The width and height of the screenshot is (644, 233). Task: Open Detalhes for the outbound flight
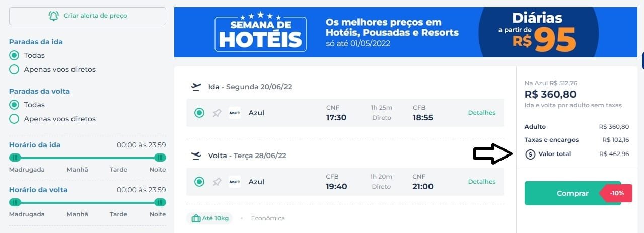pos(482,113)
